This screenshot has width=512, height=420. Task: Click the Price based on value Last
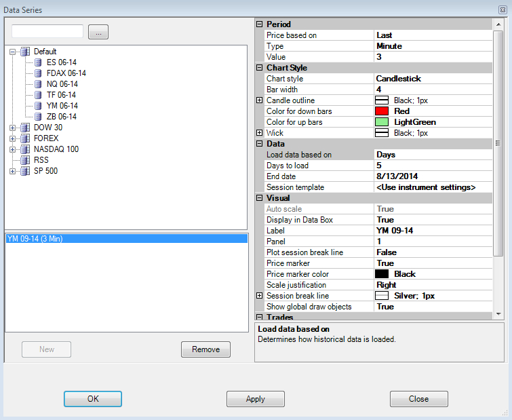tap(433, 35)
